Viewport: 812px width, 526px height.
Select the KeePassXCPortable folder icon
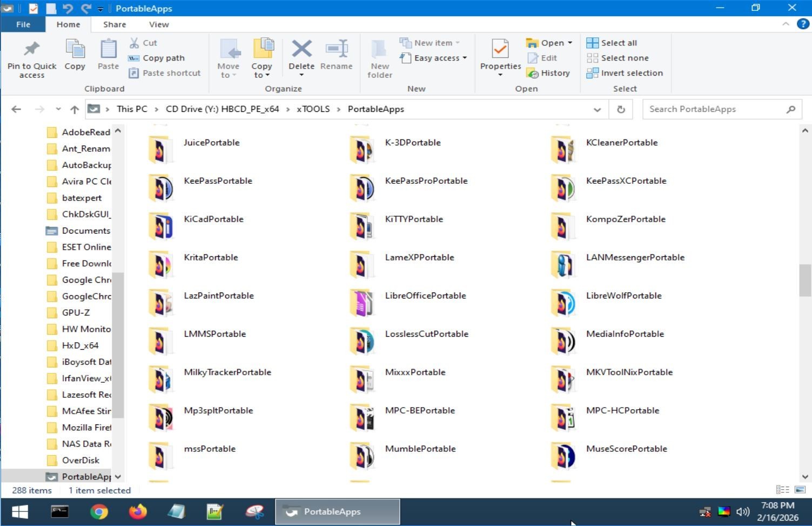coord(563,188)
